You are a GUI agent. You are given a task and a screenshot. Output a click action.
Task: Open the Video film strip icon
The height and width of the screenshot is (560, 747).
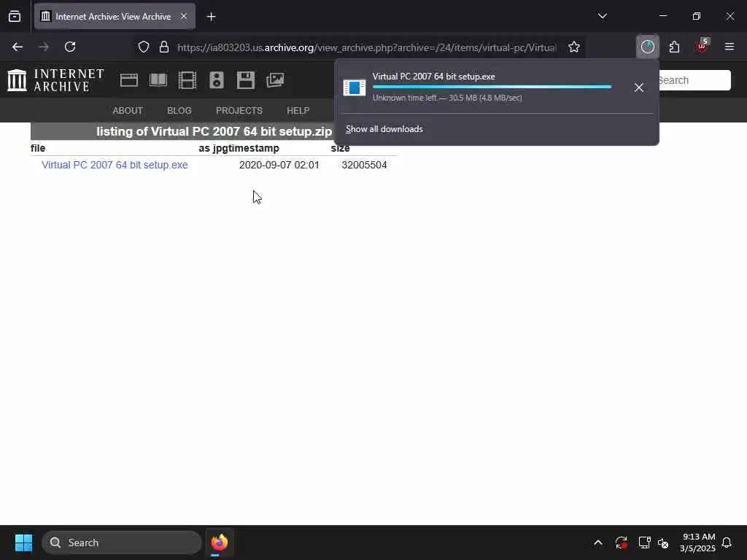187,80
